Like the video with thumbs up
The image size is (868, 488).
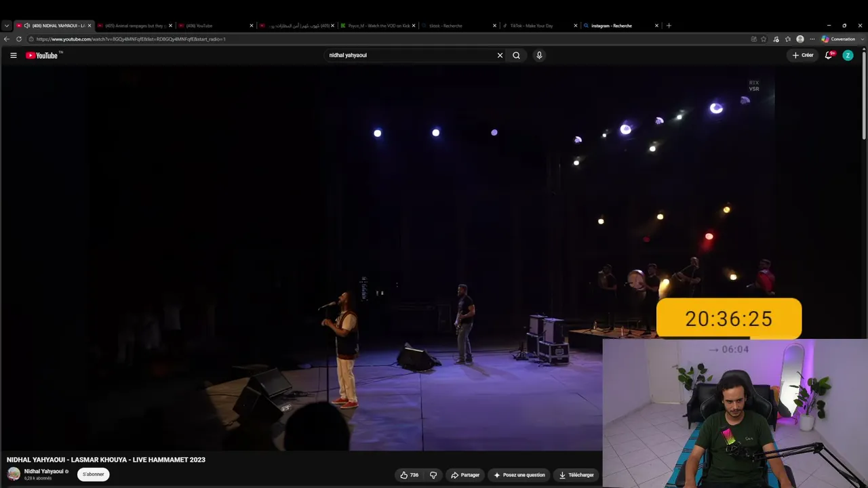(x=410, y=475)
